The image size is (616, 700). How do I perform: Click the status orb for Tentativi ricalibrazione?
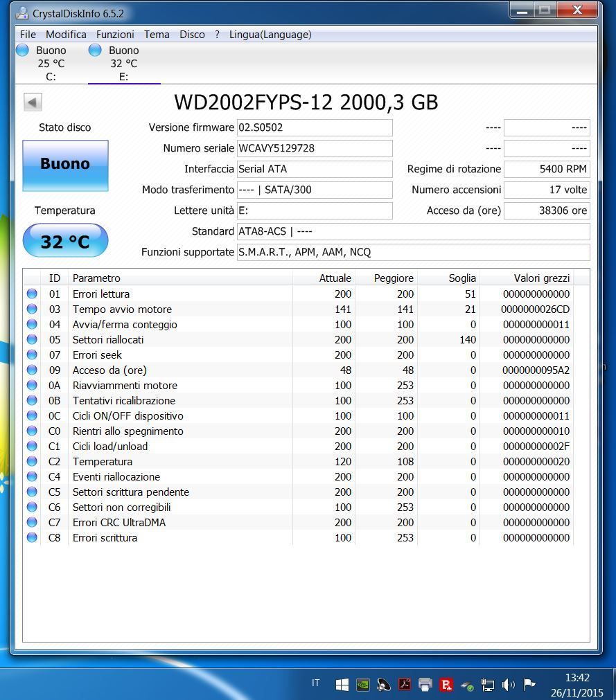click(32, 400)
